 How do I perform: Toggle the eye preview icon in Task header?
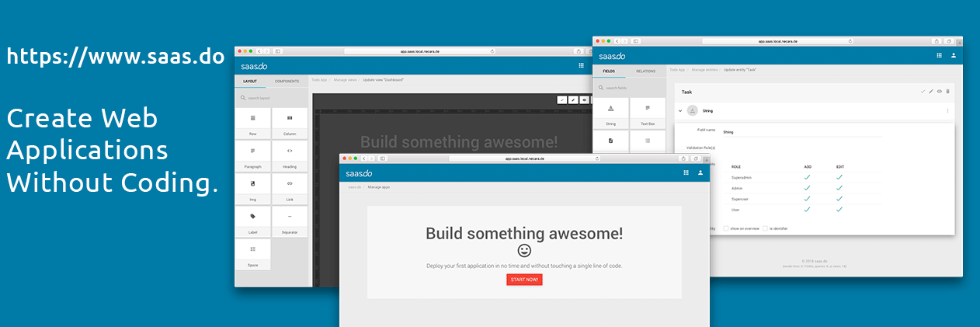coord(939,92)
